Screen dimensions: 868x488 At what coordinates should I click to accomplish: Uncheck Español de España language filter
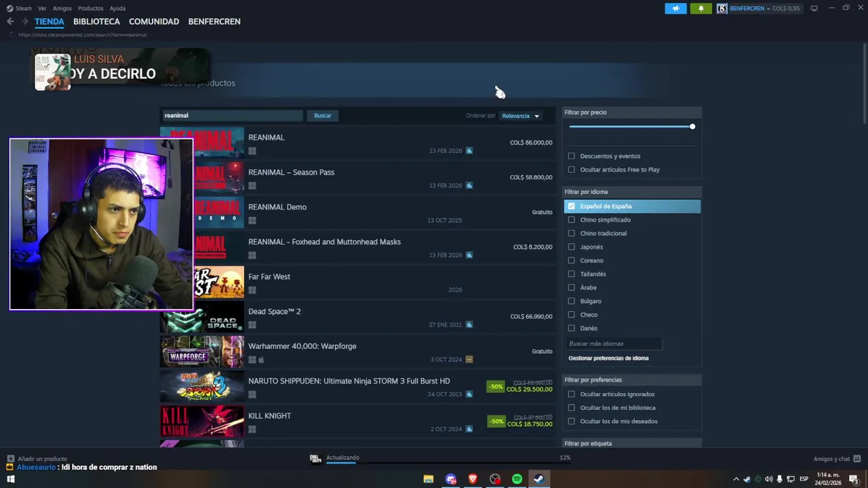click(571, 206)
